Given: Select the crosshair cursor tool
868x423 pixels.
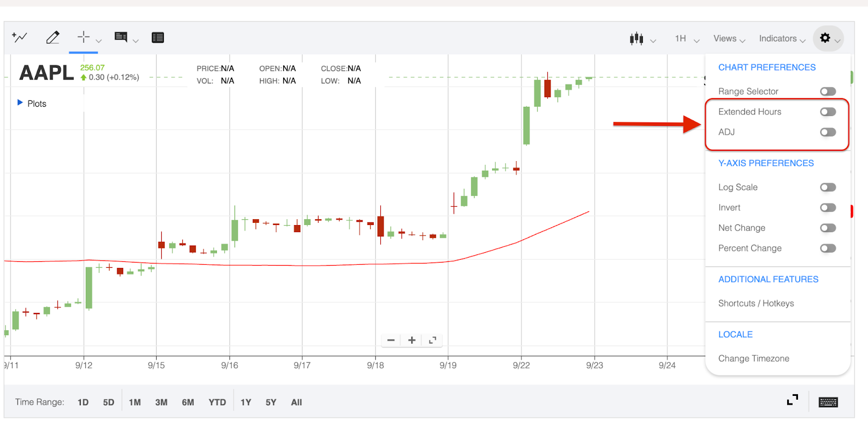Looking at the screenshot, I should tap(84, 37).
